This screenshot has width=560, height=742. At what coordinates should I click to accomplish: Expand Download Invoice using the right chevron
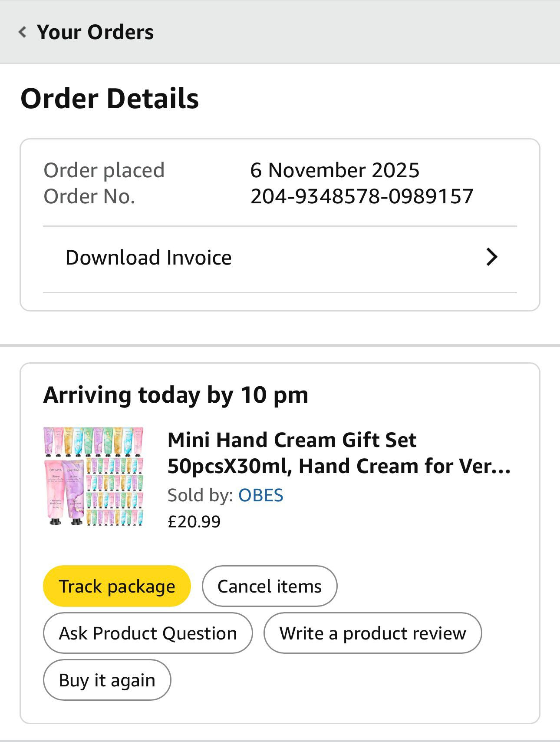491,257
